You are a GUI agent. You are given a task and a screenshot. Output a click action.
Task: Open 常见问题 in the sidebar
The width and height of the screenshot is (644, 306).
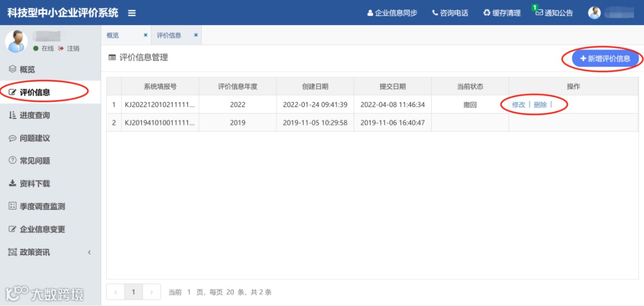50,161
